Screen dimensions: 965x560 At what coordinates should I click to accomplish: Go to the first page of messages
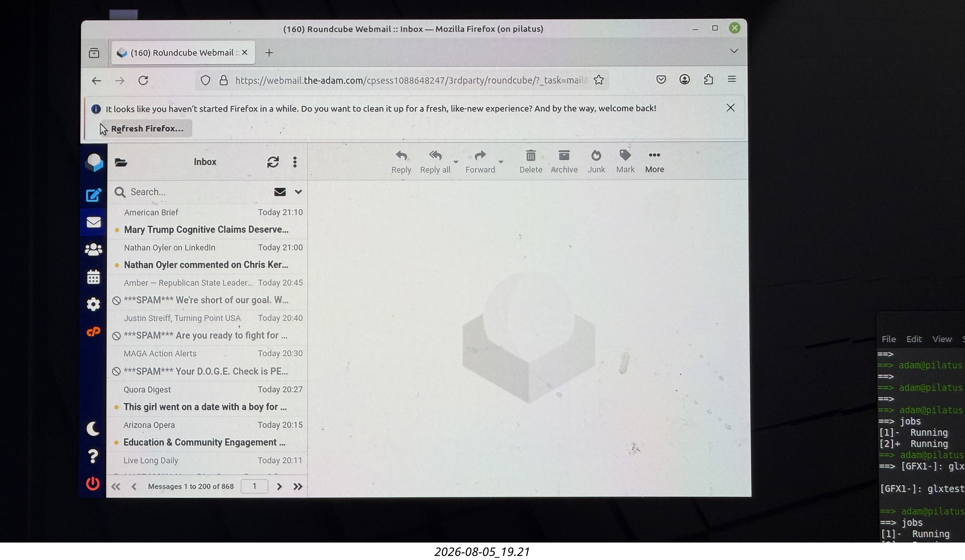(115, 486)
